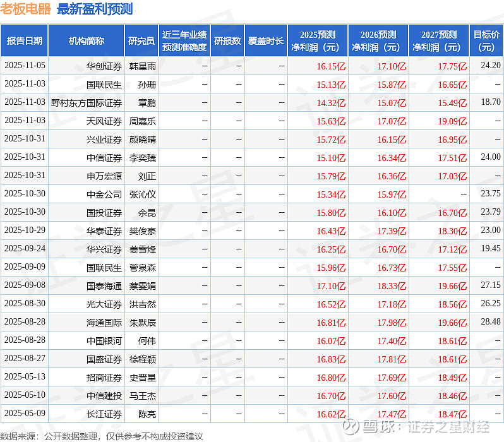Image resolution: width=504 pixels, height=442 pixels.
Task: Click the 2026预测净利润 header
Action: click(x=378, y=41)
